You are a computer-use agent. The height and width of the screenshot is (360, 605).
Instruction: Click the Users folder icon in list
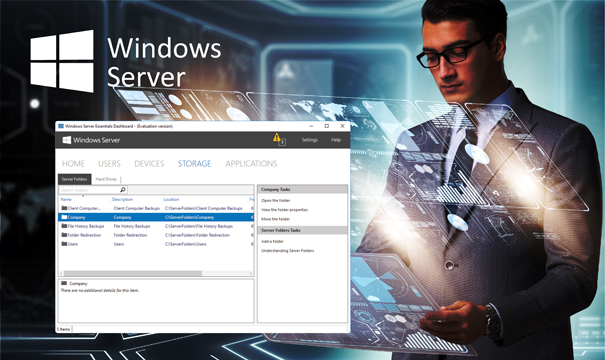click(64, 243)
